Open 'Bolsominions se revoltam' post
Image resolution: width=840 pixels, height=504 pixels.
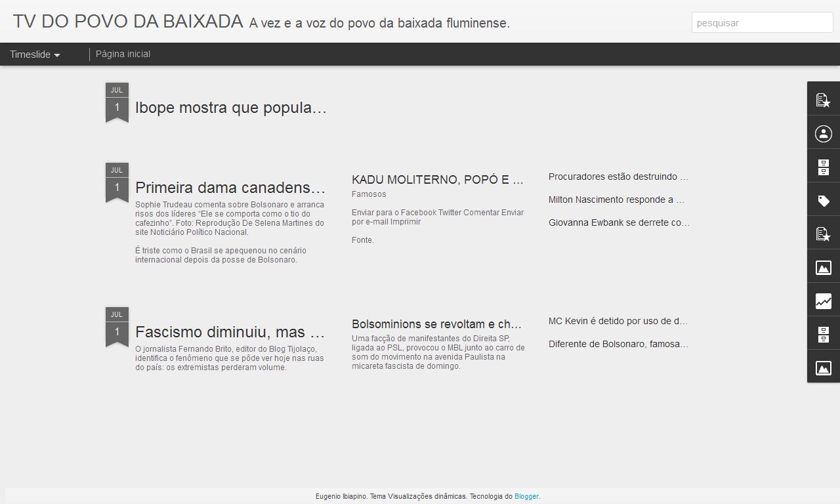pos(436,324)
